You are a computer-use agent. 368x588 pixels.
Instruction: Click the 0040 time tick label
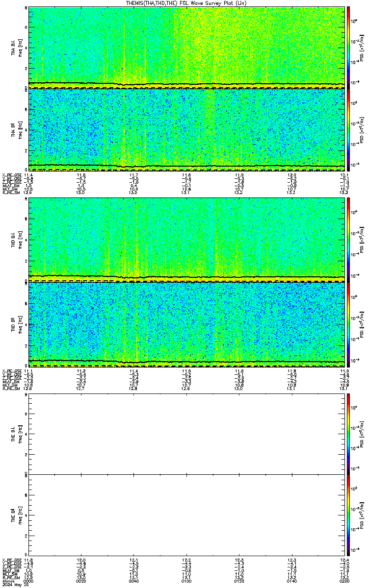134,581
